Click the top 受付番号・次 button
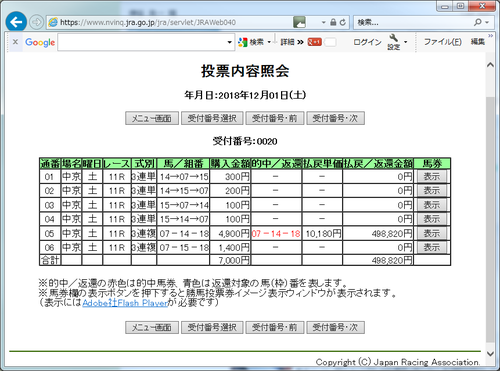Image resolution: width=500 pixels, height=371 pixels. point(335,118)
